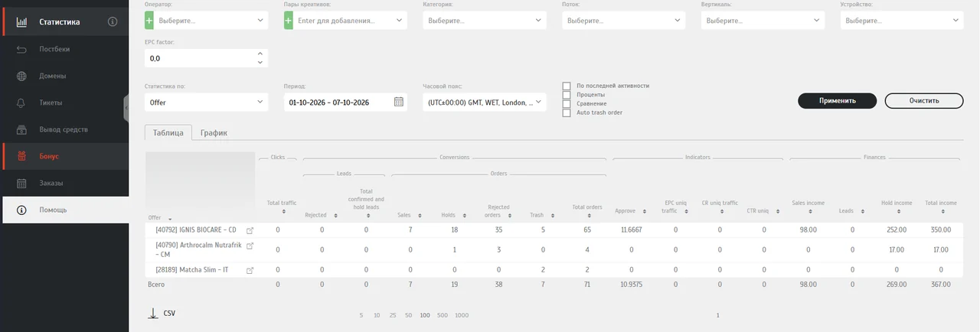Screen dimensions: 980x332
Task: Set page size to 50 rows
Action: point(409,315)
